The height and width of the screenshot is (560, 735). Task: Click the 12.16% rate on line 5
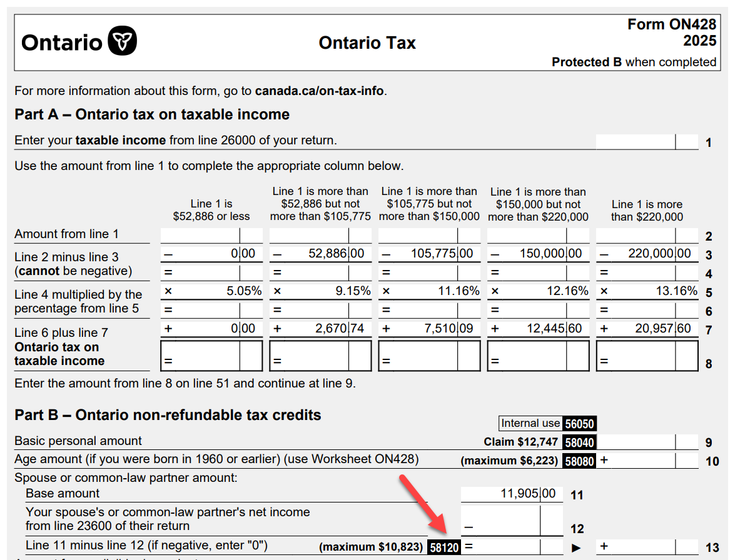(x=567, y=291)
